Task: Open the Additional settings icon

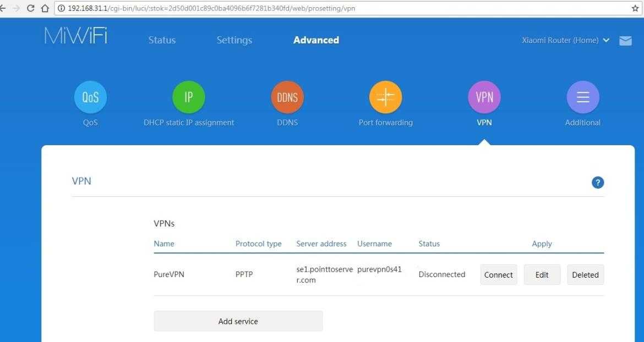Action: 582,97
